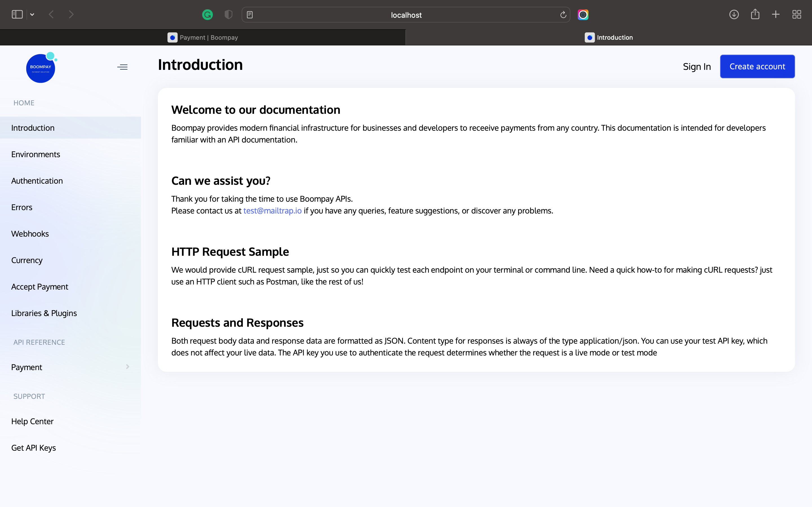Open the Downloads icon in toolbar
This screenshot has width=812, height=507.
[734, 14]
